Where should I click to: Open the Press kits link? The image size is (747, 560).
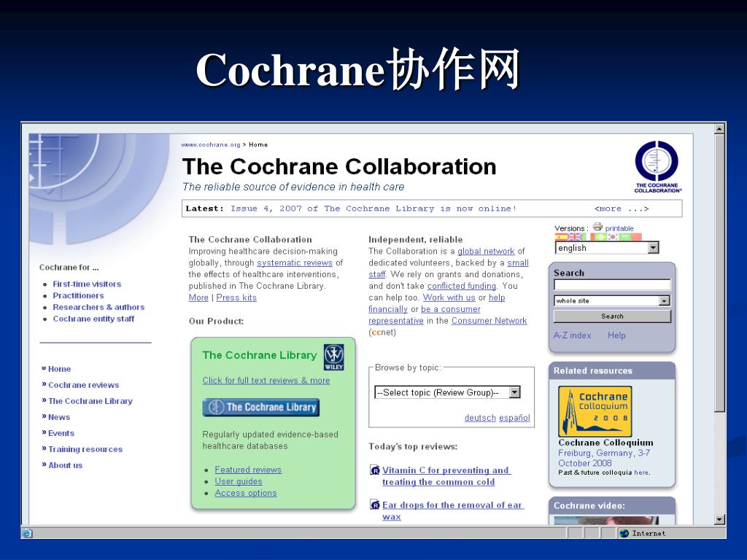click(x=236, y=297)
